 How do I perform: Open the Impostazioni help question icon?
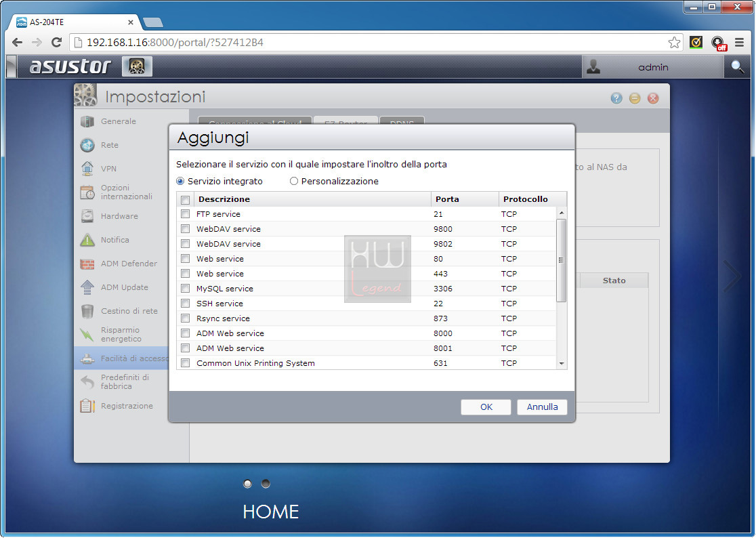pyautogui.click(x=616, y=98)
